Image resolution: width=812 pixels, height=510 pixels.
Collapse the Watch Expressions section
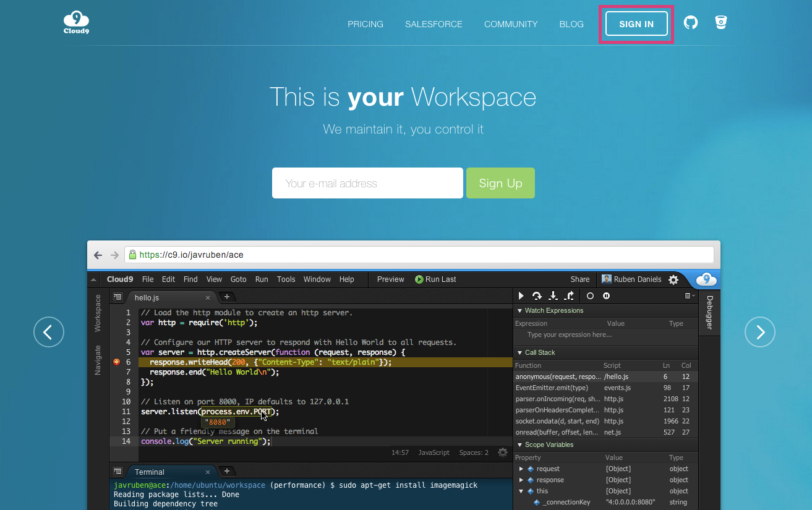[x=519, y=311]
